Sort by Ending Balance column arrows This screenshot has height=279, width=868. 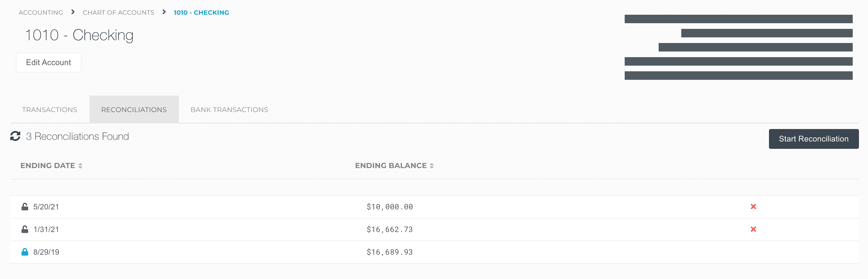(x=432, y=166)
